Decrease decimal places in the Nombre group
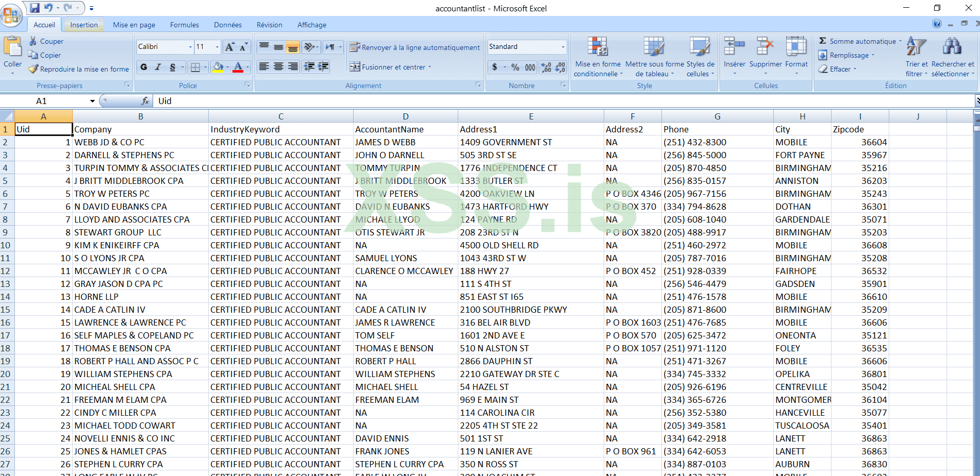This screenshot has height=476, width=980. (560, 67)
